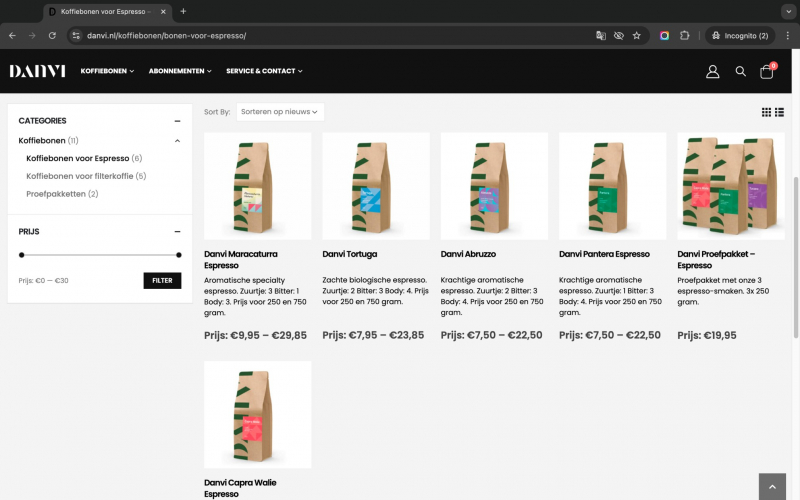The height and width of the screenshot is (500, 800).
Task: Select Koffiebonen (11) category
Action: (x=48, y=141)
